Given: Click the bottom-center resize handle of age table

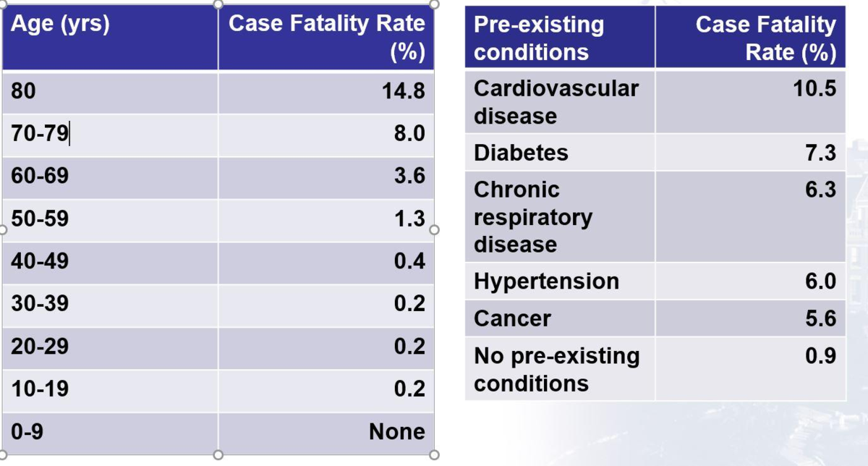Looking at the screenshot, I should coord(218,455).
